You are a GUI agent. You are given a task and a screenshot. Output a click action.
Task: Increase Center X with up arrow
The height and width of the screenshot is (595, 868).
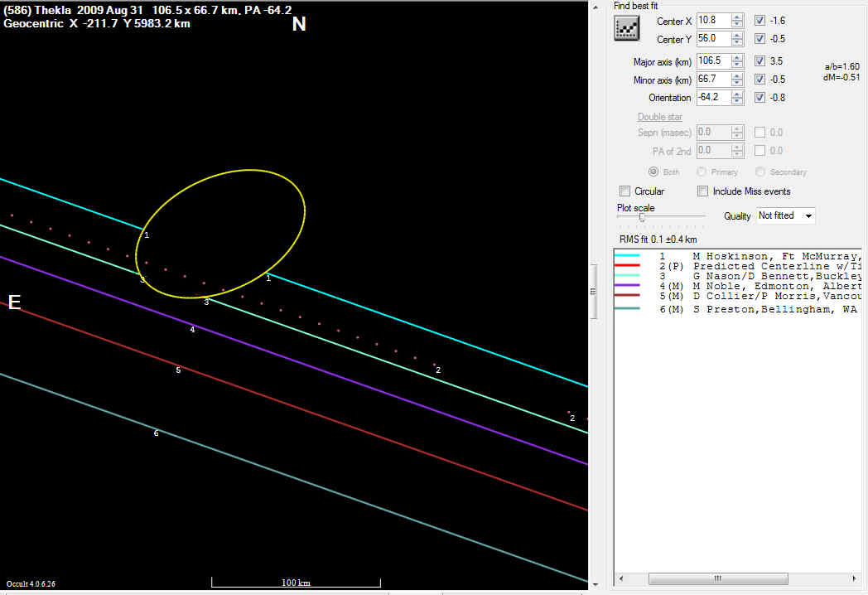pos(737,17)
